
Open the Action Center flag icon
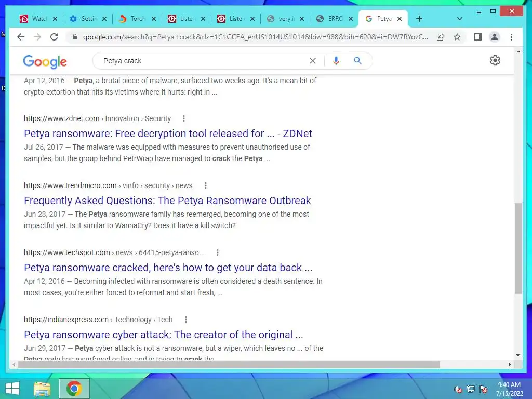[x=483, y=389]
